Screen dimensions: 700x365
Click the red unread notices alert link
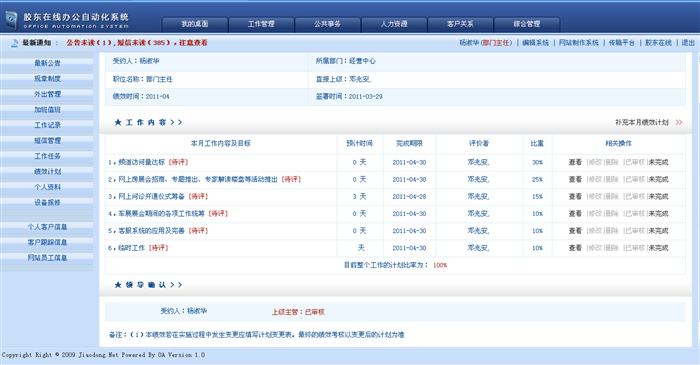click(137, 43)
